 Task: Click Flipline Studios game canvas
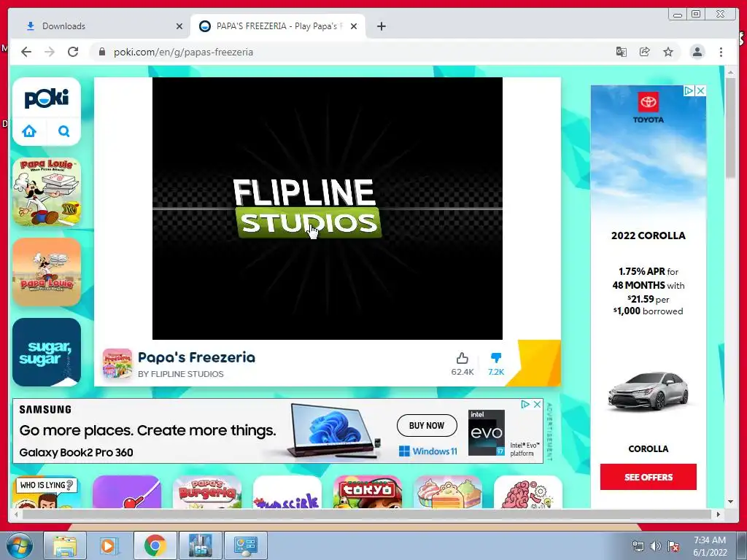point(328,208)
